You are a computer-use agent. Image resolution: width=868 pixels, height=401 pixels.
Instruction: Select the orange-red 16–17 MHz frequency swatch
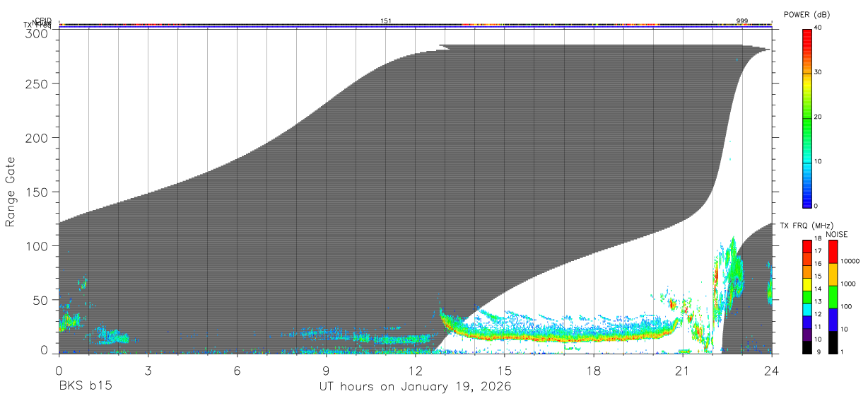[x=807, y=259]
